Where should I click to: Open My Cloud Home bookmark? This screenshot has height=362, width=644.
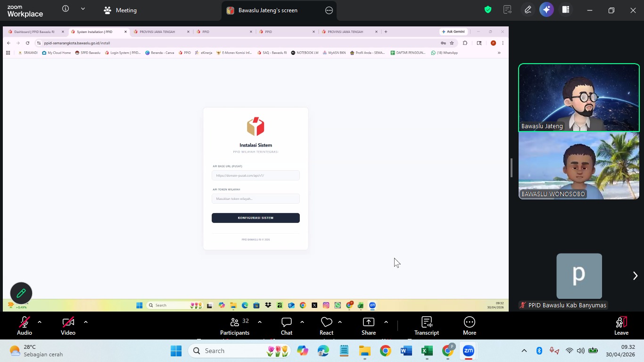click(x=56, y=53)
